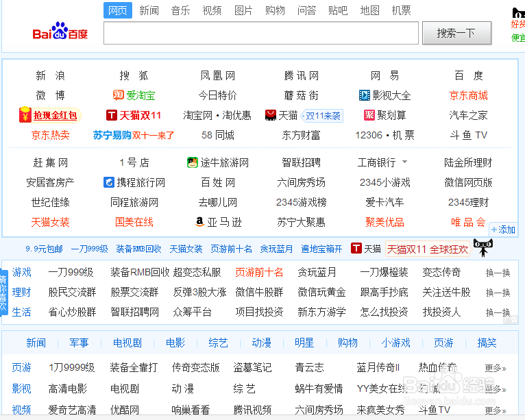The width and height of the screenshot is (525, 420).
Task: Click into the Baidu search input box
Action: tap(261, 33)
